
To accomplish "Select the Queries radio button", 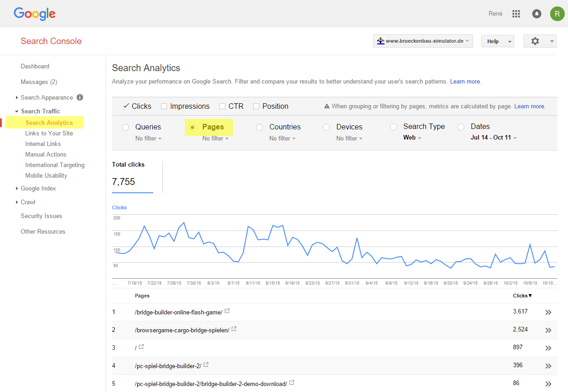I will pos(125,127).
